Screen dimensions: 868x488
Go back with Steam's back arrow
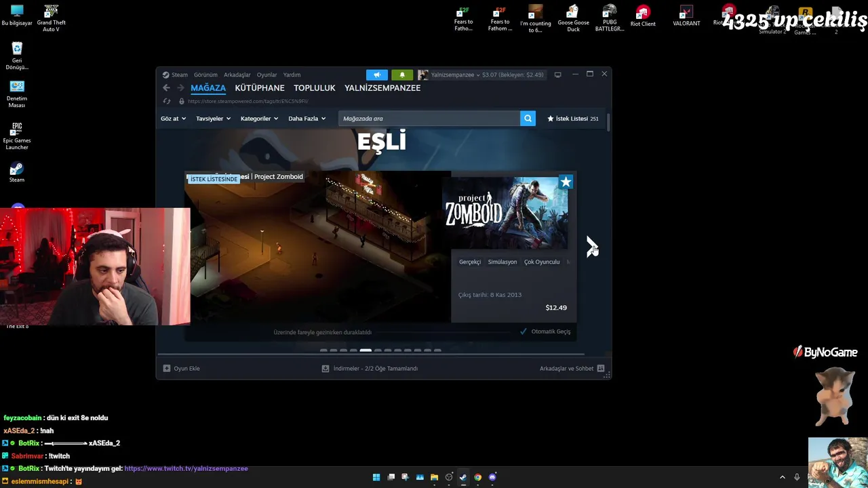tap(166, 88)
